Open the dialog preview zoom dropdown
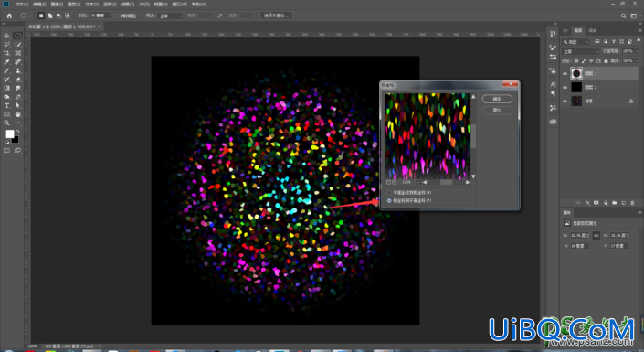 click(418, 182)
